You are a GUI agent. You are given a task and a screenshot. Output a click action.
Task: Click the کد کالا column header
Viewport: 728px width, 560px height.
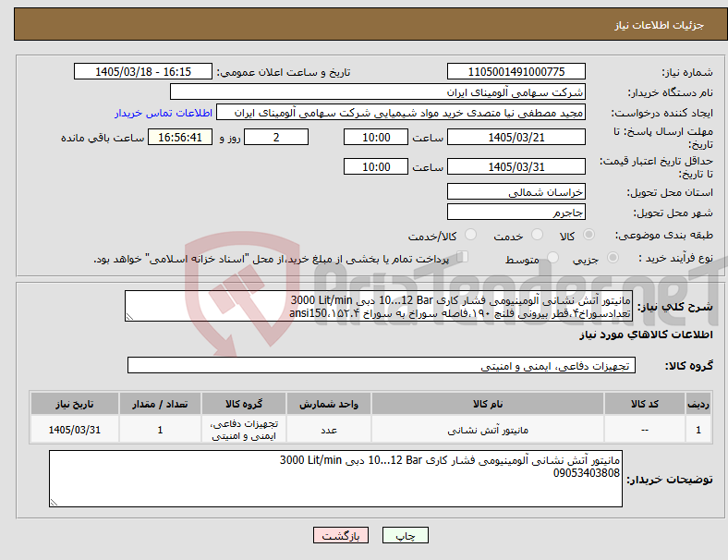[x=645, y=404]
